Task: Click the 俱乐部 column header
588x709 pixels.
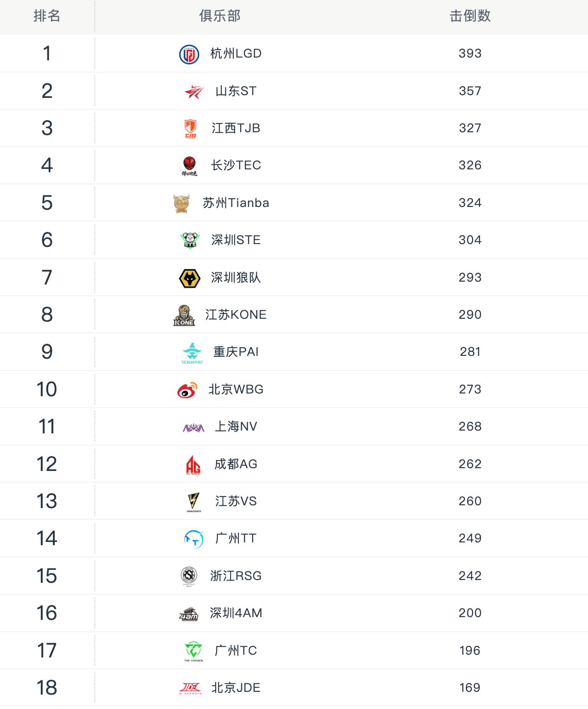Action: 220,16
